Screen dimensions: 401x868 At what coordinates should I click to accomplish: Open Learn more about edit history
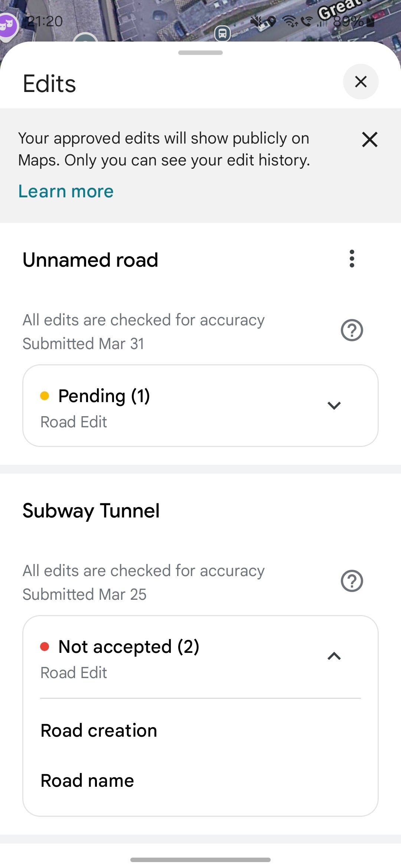pos(66,191)
